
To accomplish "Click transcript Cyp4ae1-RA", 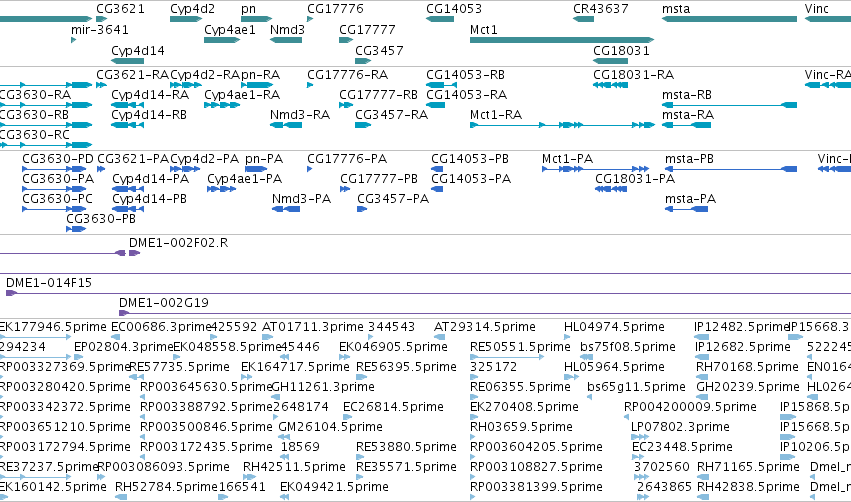I will tap(242, 94).
